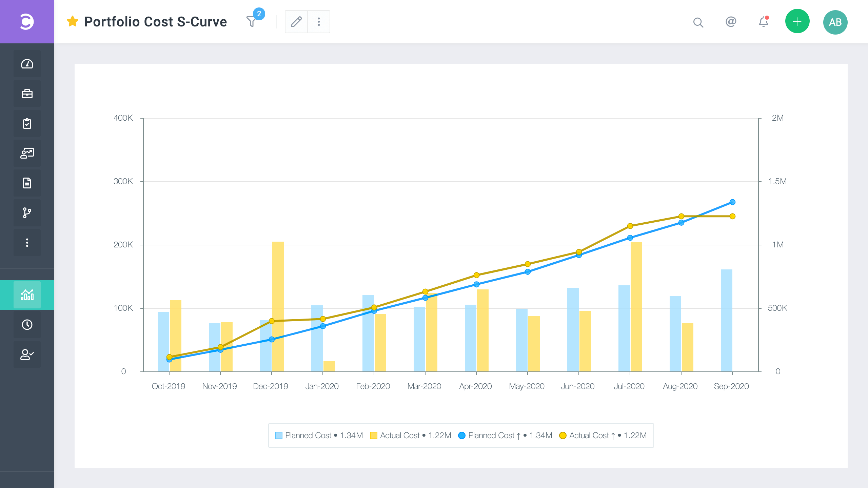Open the mentions @ menu in header
This screenshot has width=868, height=488.
731,22
